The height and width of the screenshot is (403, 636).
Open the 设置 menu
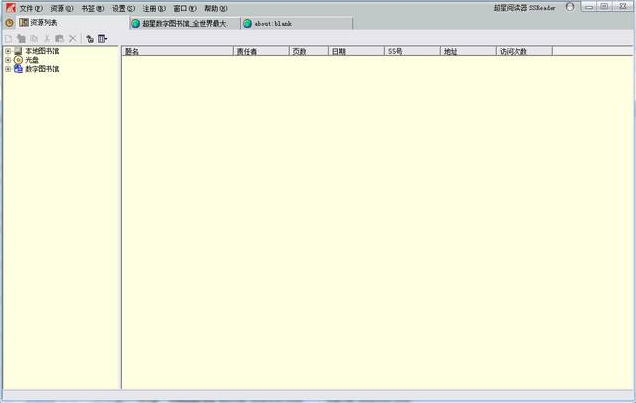(123, 8)
